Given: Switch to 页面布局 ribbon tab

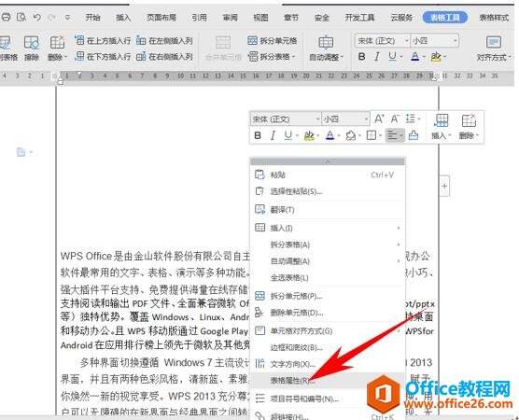Looking at the screenshot, I should (x=161, y=17).
